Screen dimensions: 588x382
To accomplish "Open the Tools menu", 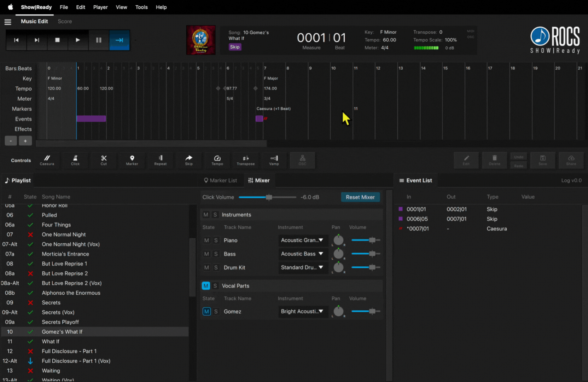I will (x=141, y=7).
